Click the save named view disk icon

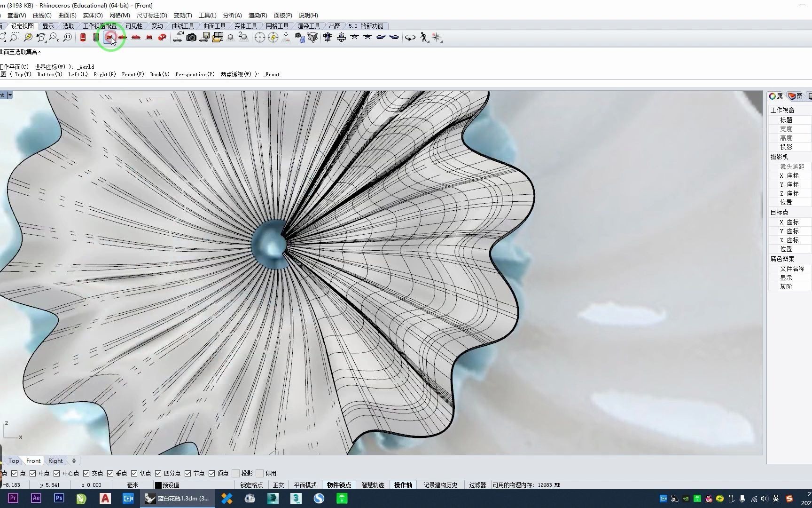click(204, 37)
